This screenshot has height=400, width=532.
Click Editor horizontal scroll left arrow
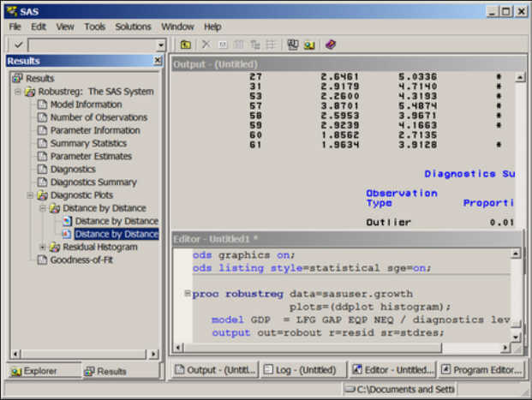click(179, 348)
